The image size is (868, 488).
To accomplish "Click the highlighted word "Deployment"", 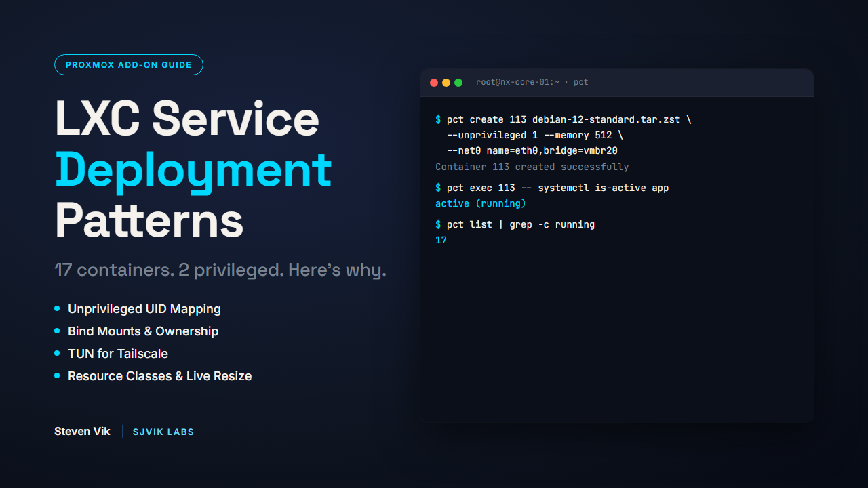I will point(193,171).
